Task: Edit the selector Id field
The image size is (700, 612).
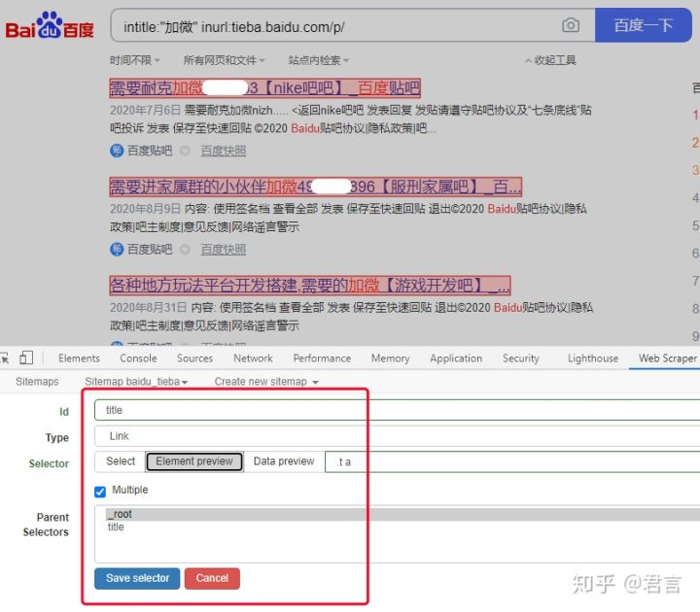Action: 397,410
